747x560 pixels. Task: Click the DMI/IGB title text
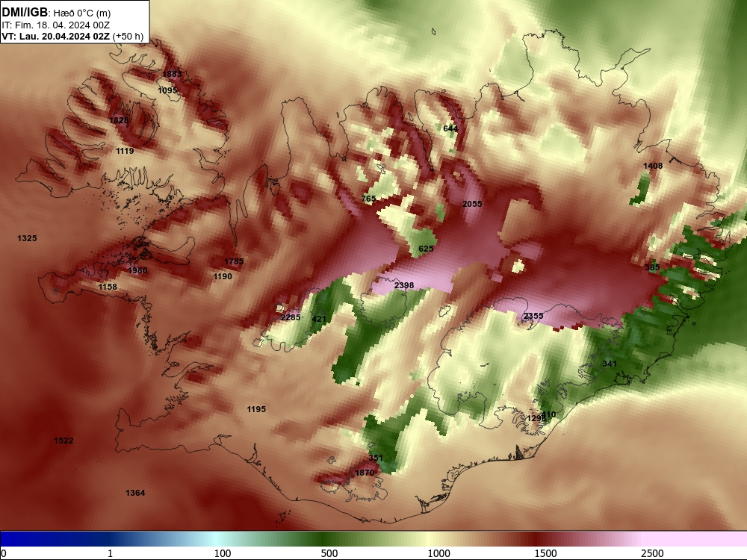pos(25,13)
